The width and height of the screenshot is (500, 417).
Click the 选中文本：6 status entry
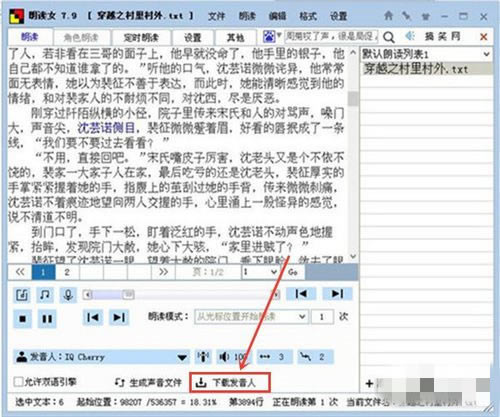point(39,402)
